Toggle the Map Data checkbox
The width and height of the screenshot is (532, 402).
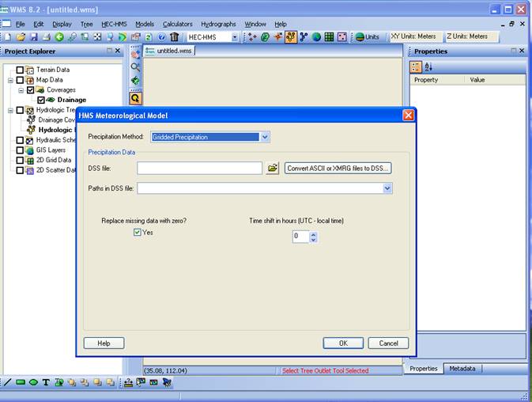20,80
